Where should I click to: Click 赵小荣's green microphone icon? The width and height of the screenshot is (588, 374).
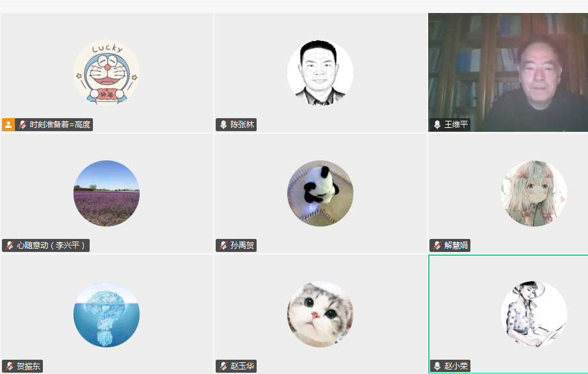click(x=437, y=366)
